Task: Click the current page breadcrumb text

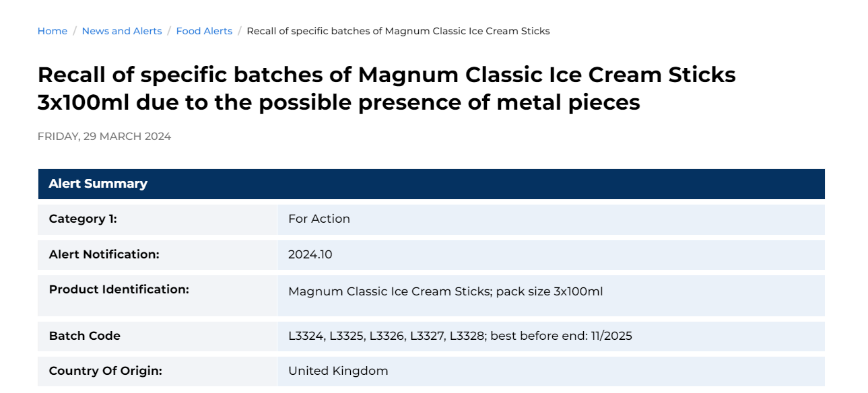Action: pyautogui.click(x=398, y=31)
